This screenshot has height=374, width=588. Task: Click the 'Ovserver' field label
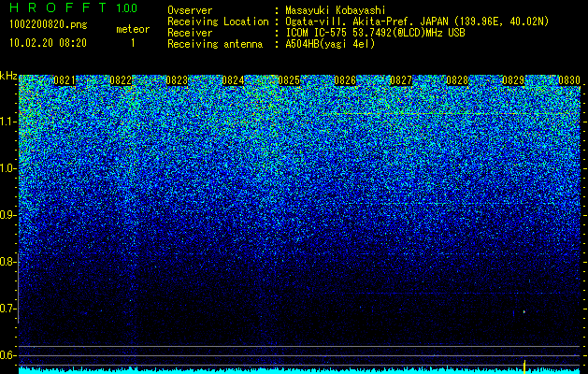190,10
